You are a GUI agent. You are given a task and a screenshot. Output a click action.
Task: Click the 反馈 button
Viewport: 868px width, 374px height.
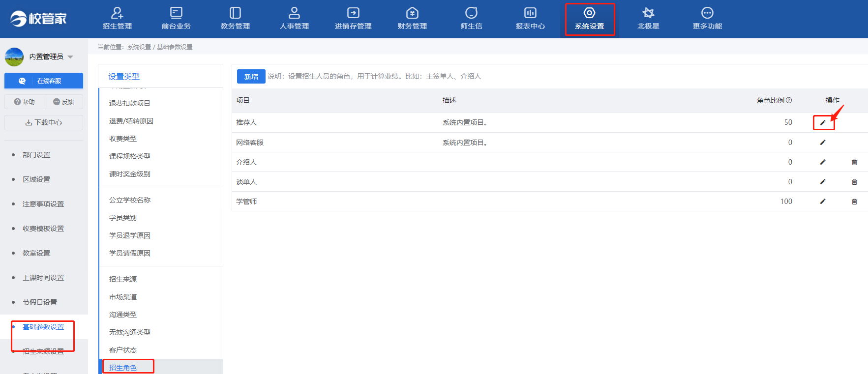(63, 102)
